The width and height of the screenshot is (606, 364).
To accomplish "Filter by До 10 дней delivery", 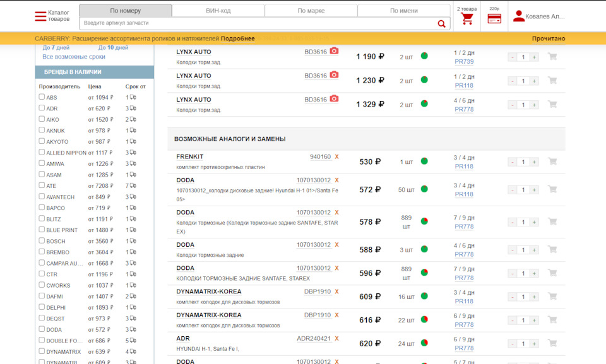I will (113, 47).
